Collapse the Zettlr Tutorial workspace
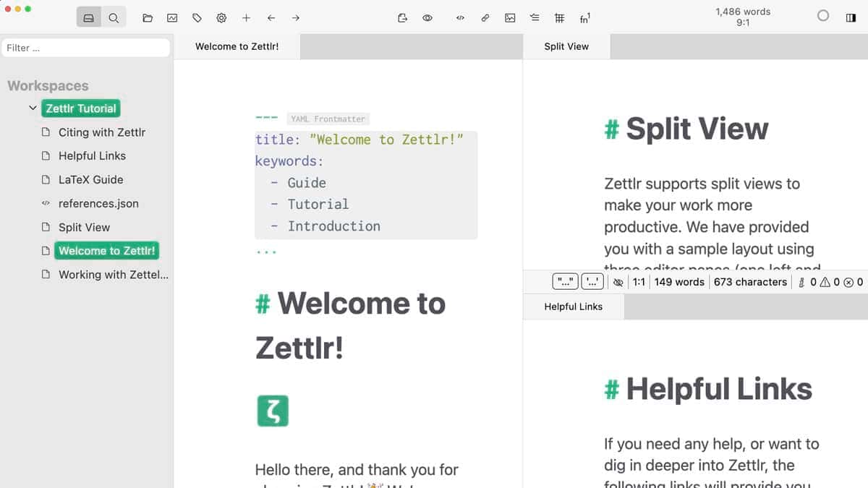 [33, 108]
